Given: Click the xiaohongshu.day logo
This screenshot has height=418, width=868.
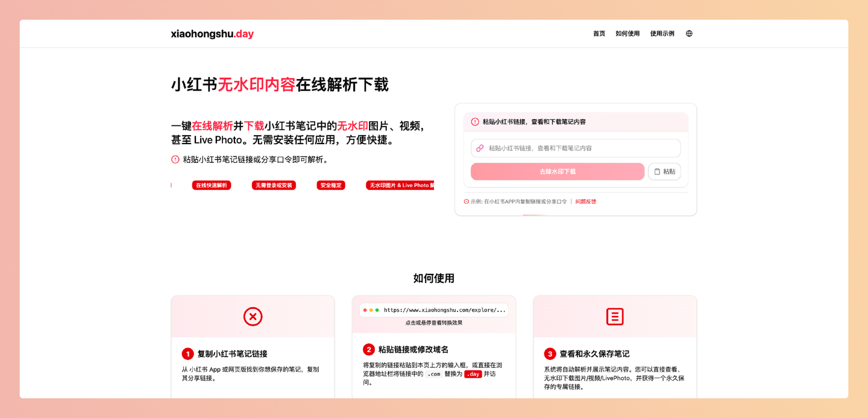Looking at the screenshot, I should [212, 34].
